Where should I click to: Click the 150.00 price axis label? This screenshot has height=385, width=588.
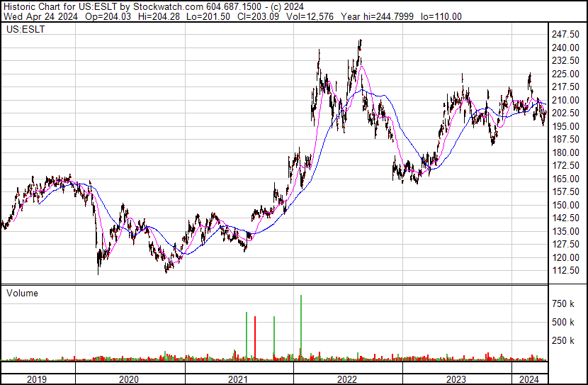pyautogui.click(x=565, y=205)
